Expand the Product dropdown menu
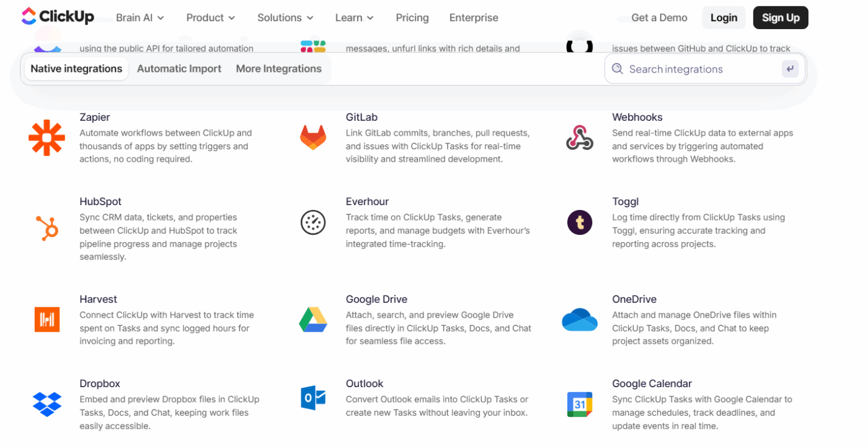The width and height of the screenshot is (868, 446). coord(210,18)
